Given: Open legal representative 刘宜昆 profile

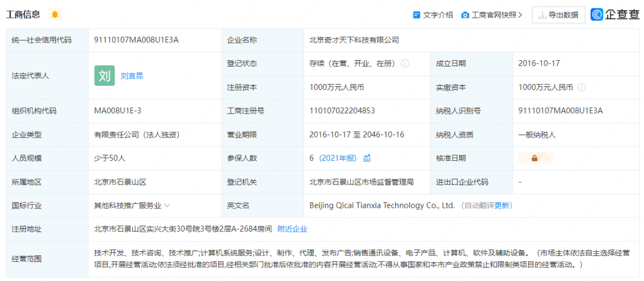Looking at the screenshot, I should point(132,76).
